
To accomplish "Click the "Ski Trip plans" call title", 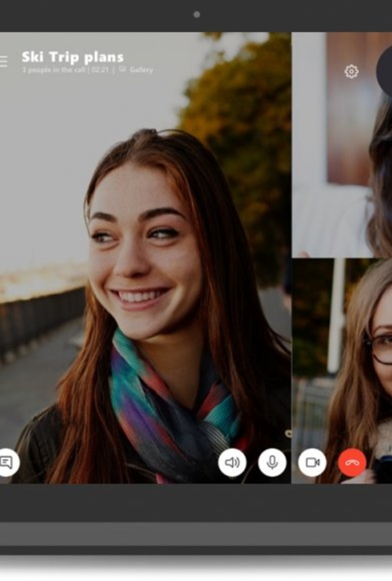I will (x=72, y=57).
